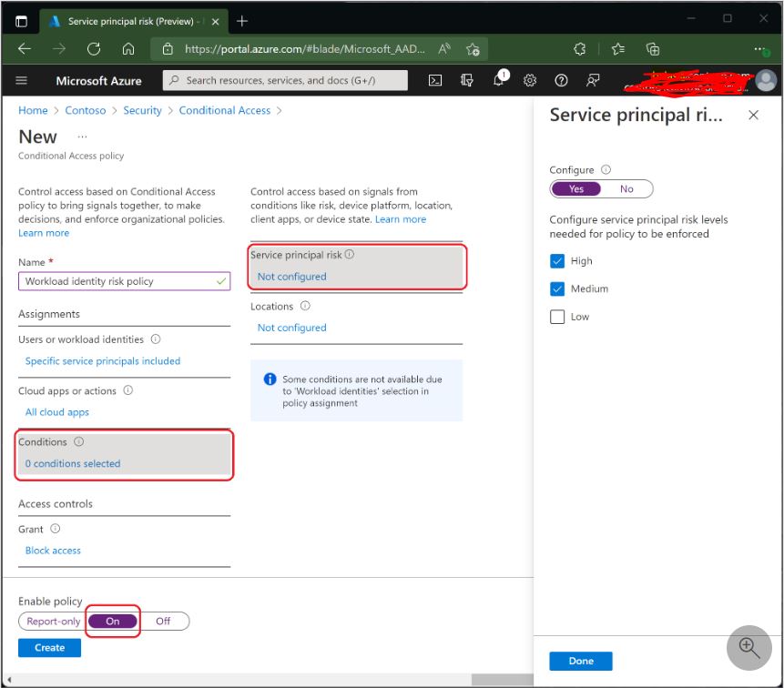This screenshot has width=784, height=688.
Task: Reload the page with refresh icon
Action: [94, 48]
